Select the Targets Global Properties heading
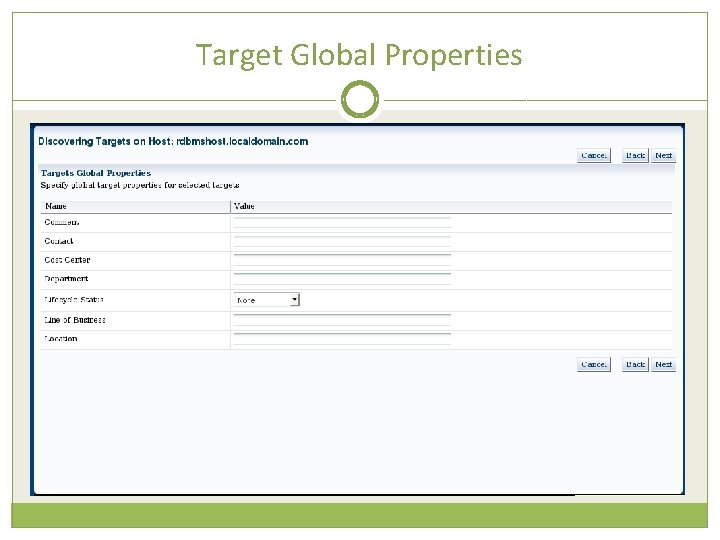 coord(96,173)
